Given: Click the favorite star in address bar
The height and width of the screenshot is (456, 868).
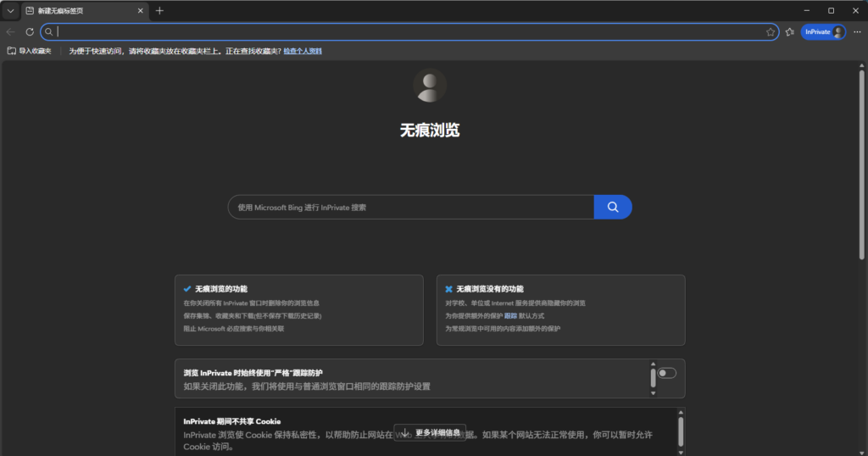Looking at the screenshot, I should [x=770, y=31].
